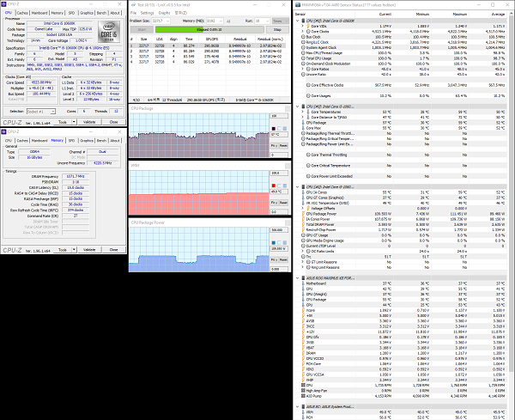Click the icon beside Core Effective Clocks
The image size is (515, 420).
coord(308,85)
